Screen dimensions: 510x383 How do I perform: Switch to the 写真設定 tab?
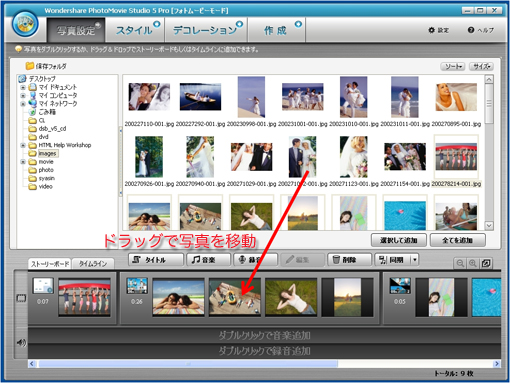point(76,30)
